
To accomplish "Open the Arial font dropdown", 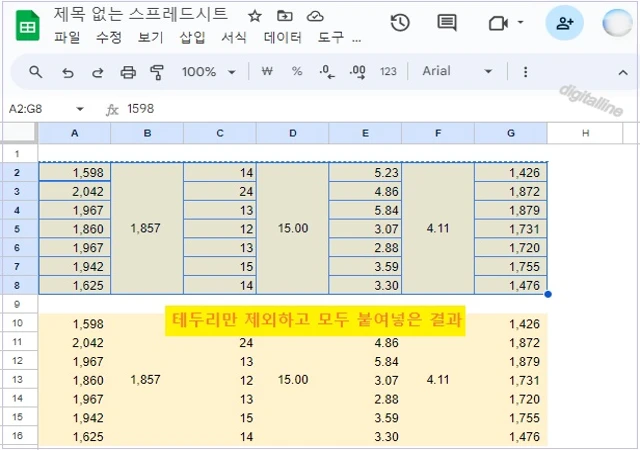I will [457, 71].
